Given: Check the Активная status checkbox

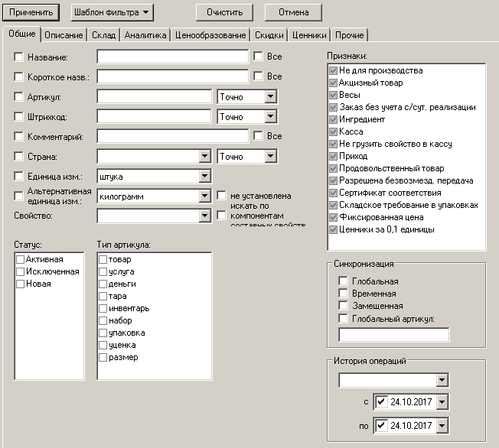Looking at the screenshot, I should click(21, 259).
